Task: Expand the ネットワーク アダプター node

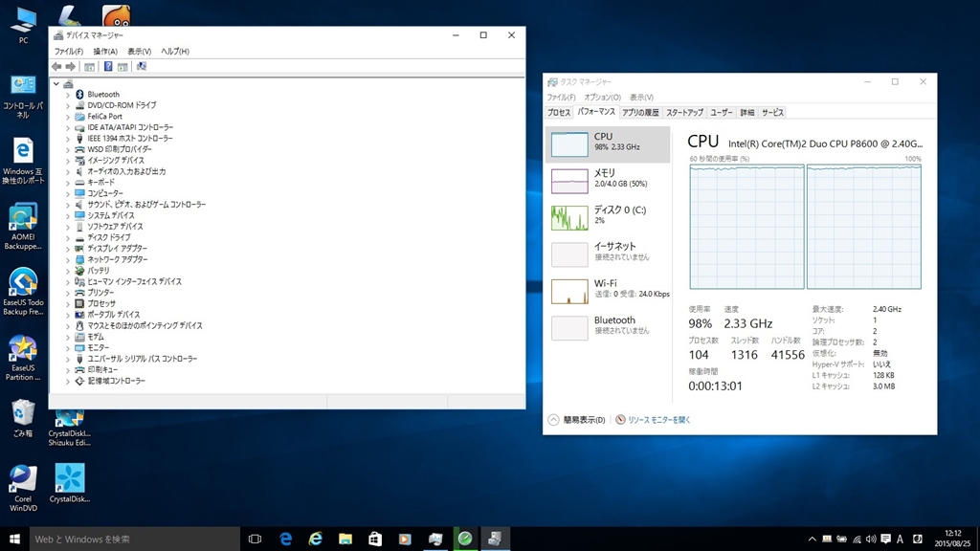Action: tap(68, 259)
